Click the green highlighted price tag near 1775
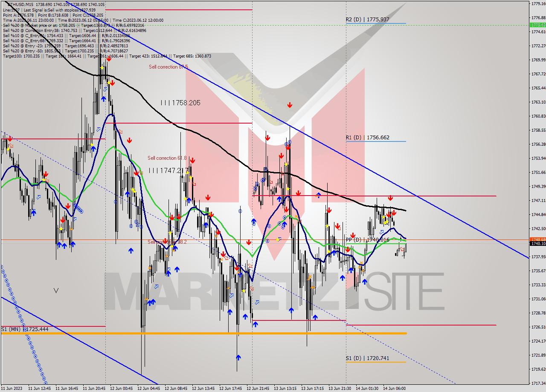The width and height of the screenshot is (546, 392). [537, 25]
